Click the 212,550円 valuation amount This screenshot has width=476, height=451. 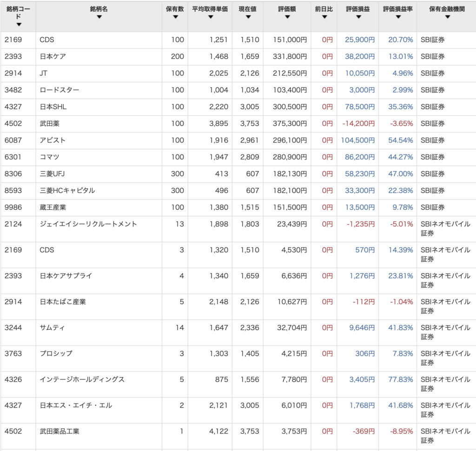tap(290, 73)
